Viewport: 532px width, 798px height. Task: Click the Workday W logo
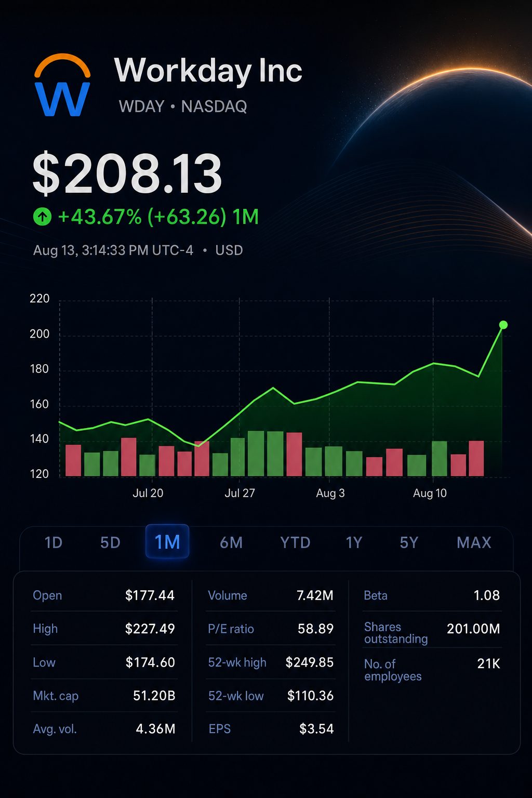point(62,85)
